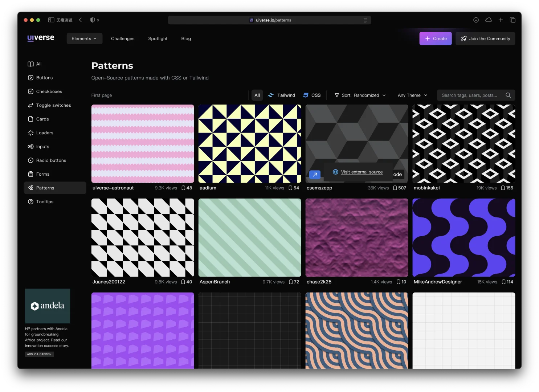Open the Sort: Randomized dropdown
The height and width of the screenshot is (392, 539).
point(360,95)
